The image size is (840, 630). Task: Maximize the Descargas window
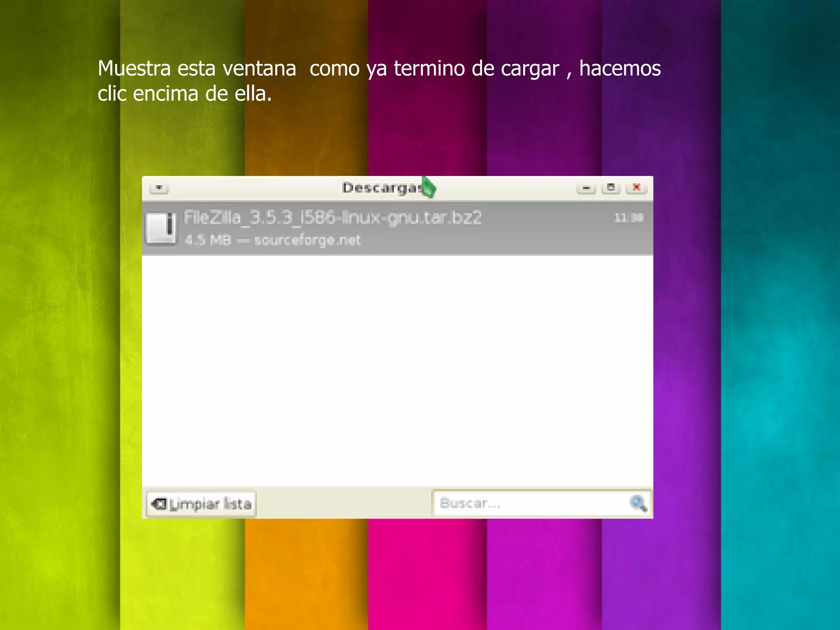pyautogui.click(x=611, y=188)
